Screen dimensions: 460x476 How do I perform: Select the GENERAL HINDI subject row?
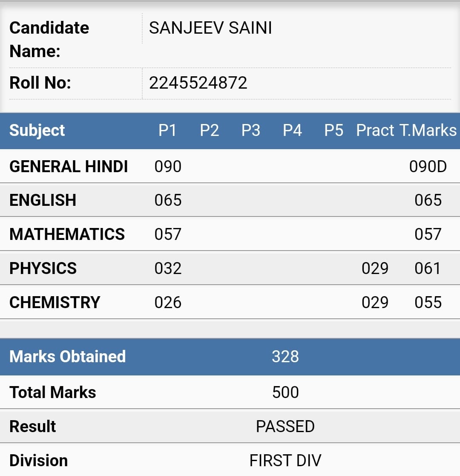[x=230, y=166]
